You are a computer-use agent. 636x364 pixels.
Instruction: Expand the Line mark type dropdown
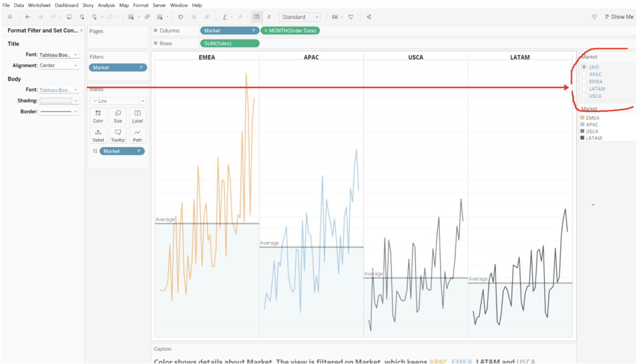point(118,101)
